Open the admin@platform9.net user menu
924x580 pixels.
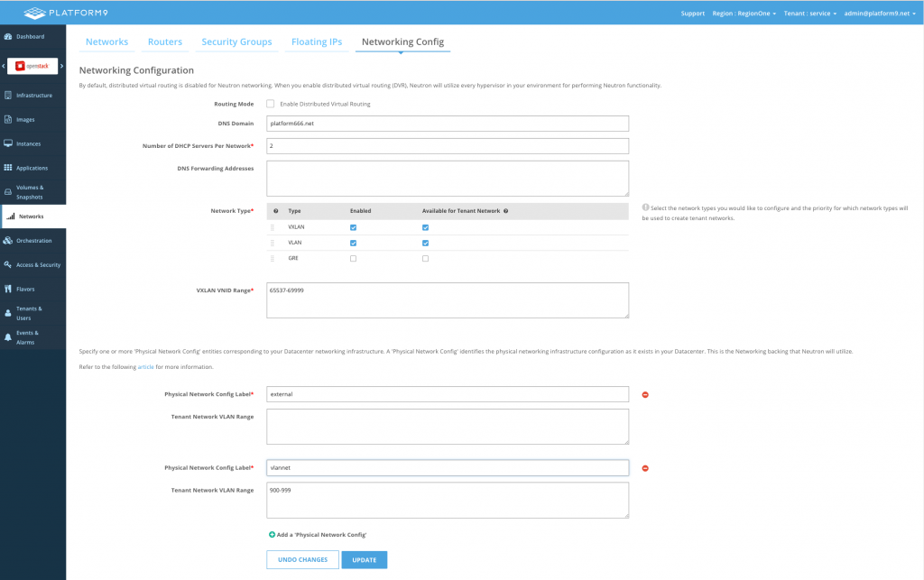(x=881, y=14)
